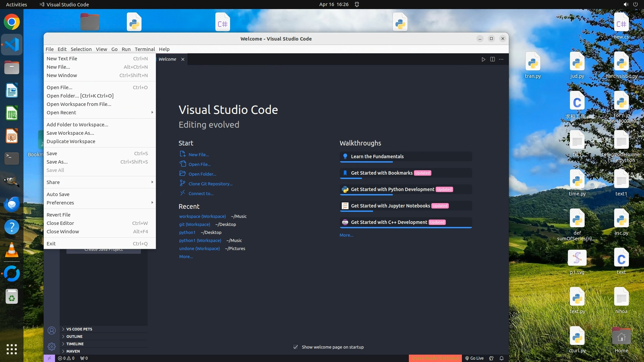Click errors and warnings status indicator
Viewport: 644px width, 362px height.
66,358
